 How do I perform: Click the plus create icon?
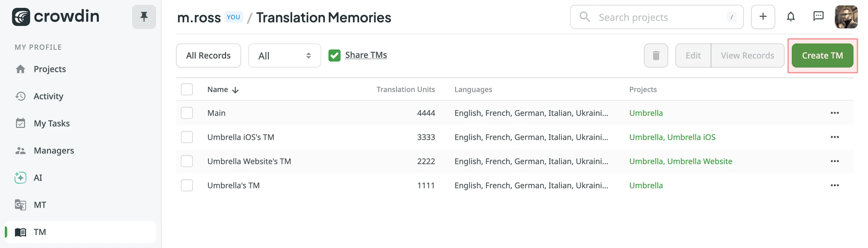(x=763, y=17)
